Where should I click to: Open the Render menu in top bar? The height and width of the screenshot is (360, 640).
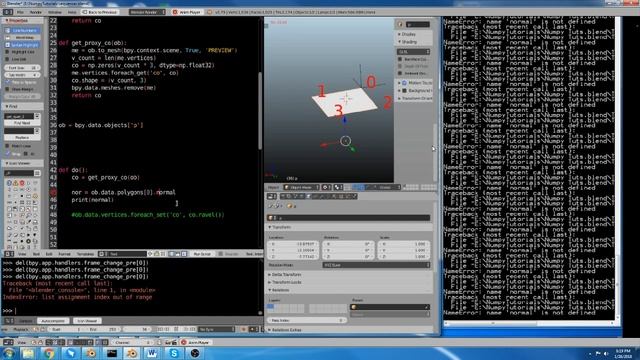(36, 12)
